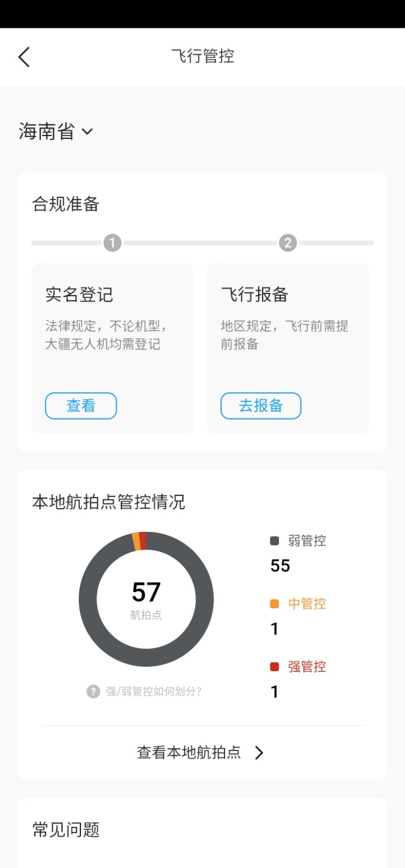Click the step 2 circle marker
Screen dimensions: 405x868
coord(288,243)
